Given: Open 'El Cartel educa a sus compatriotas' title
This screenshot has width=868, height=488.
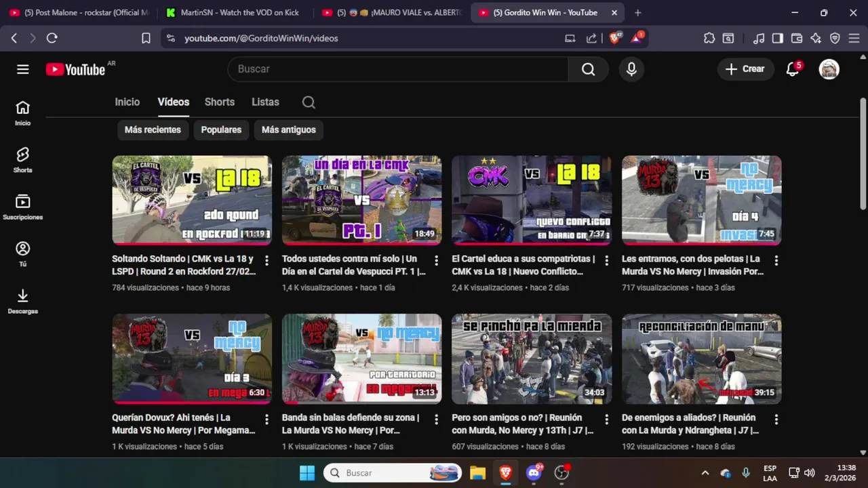Looking at the screenshot, I should click(524, 265).
